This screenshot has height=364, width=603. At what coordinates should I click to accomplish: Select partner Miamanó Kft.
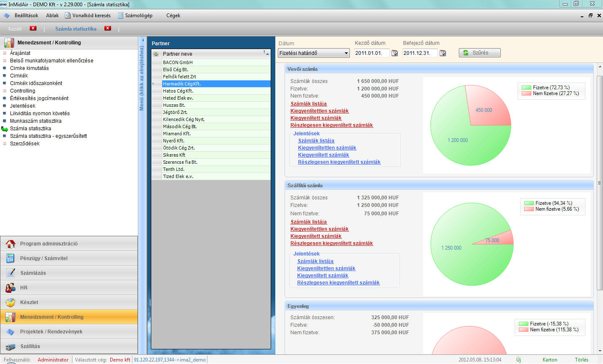[216, 134]
